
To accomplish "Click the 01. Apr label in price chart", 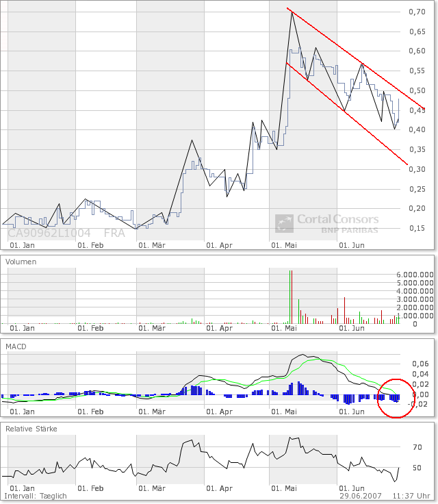I will click(220, 244).
